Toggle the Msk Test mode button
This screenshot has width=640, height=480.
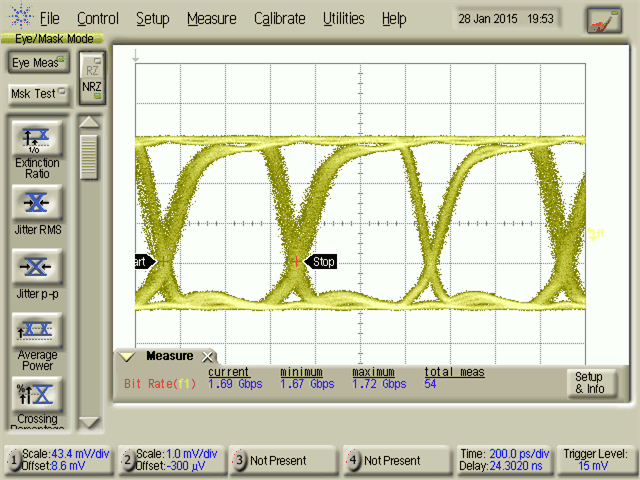(x=36, y=94)
